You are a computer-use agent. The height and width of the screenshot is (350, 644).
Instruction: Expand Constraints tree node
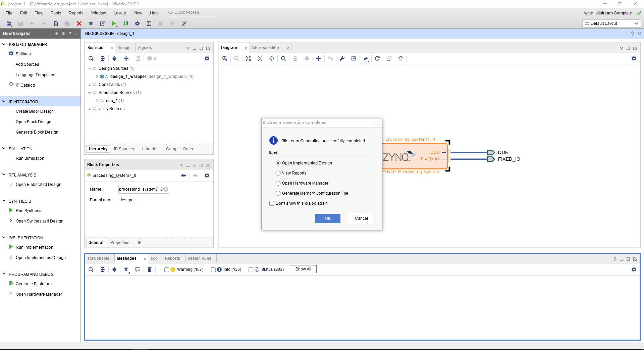pos(90,85)
